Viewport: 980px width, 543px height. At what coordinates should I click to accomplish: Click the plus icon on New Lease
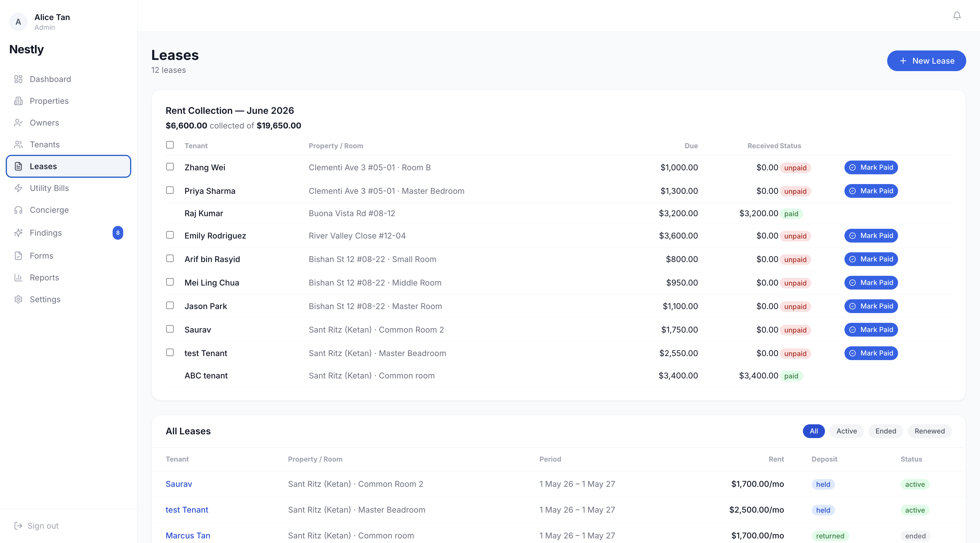click(x=903, y=61)
